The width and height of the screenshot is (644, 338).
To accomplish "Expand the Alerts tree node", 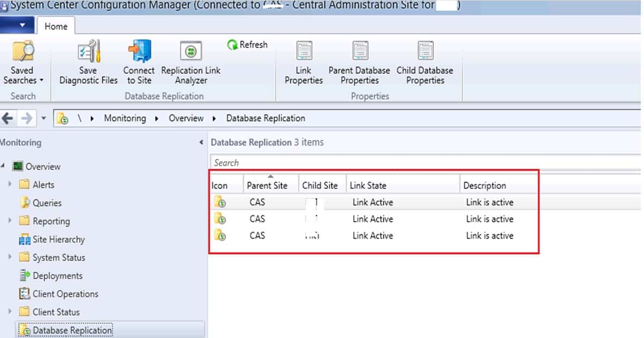I will click(10, 185).
